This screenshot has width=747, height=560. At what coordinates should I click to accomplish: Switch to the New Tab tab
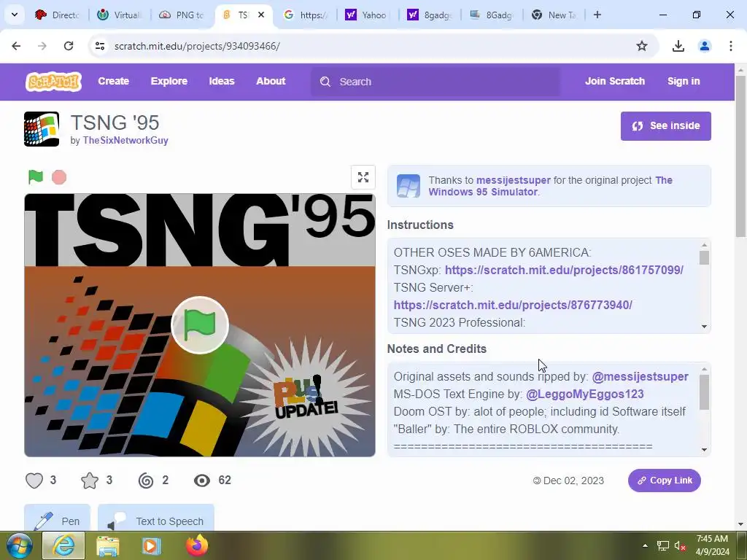tap(554, 15)
